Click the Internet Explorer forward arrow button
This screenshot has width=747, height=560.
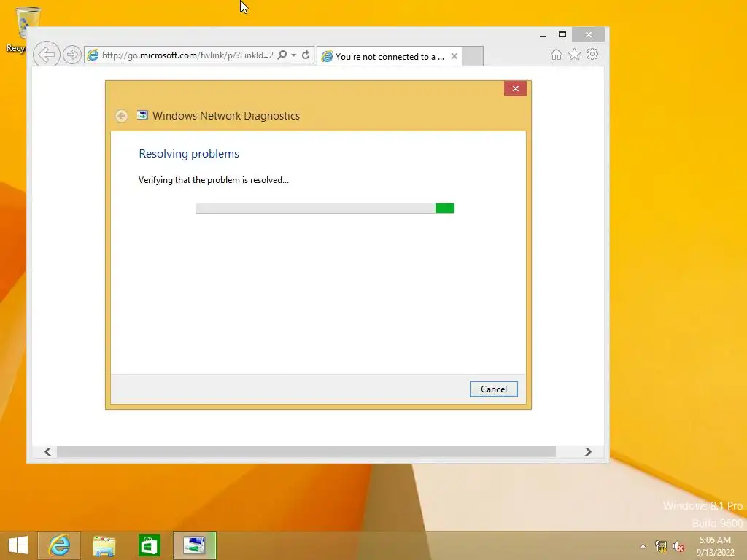(72, 55)
